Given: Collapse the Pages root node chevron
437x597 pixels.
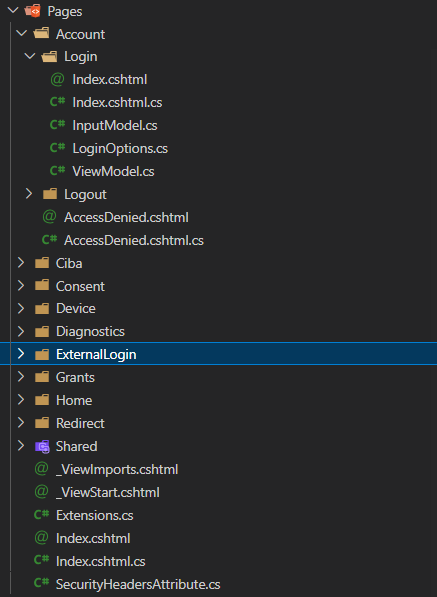Looking at the screenshot, I should pos(13,10).
